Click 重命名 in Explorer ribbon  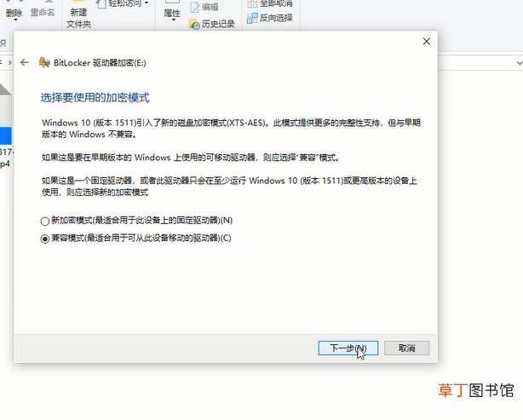tap(43, 12)
